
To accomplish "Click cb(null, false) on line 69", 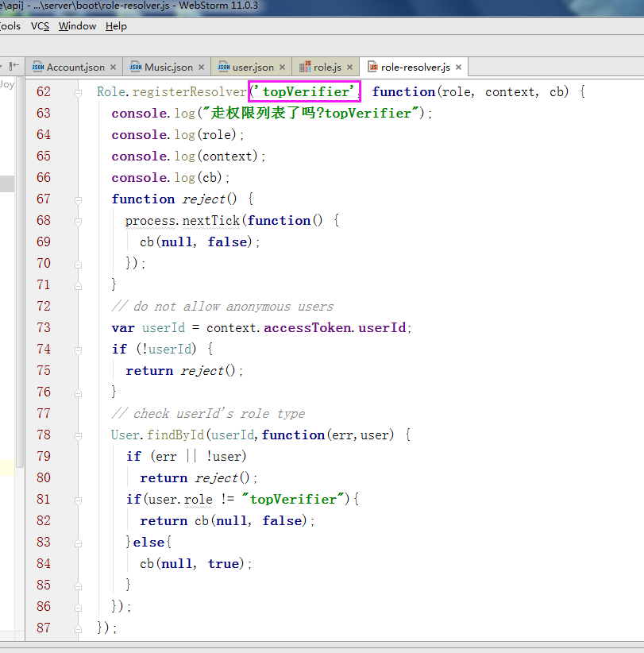I will pos(199,242).
